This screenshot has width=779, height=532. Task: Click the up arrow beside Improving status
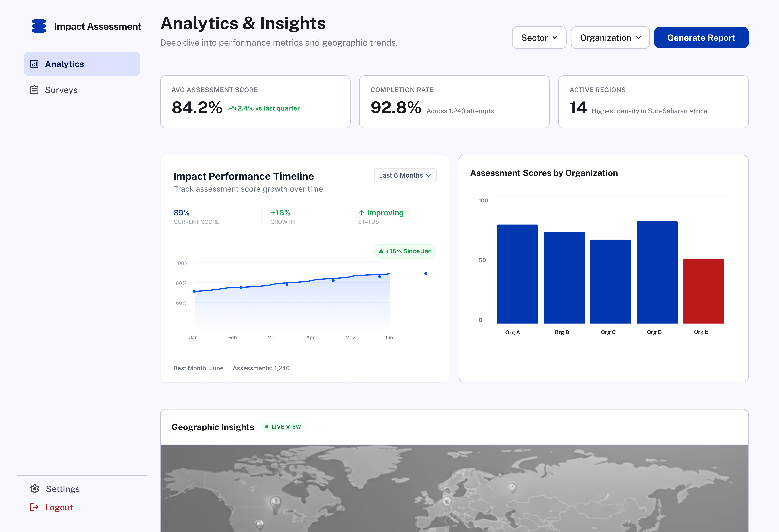click(362, 213)
